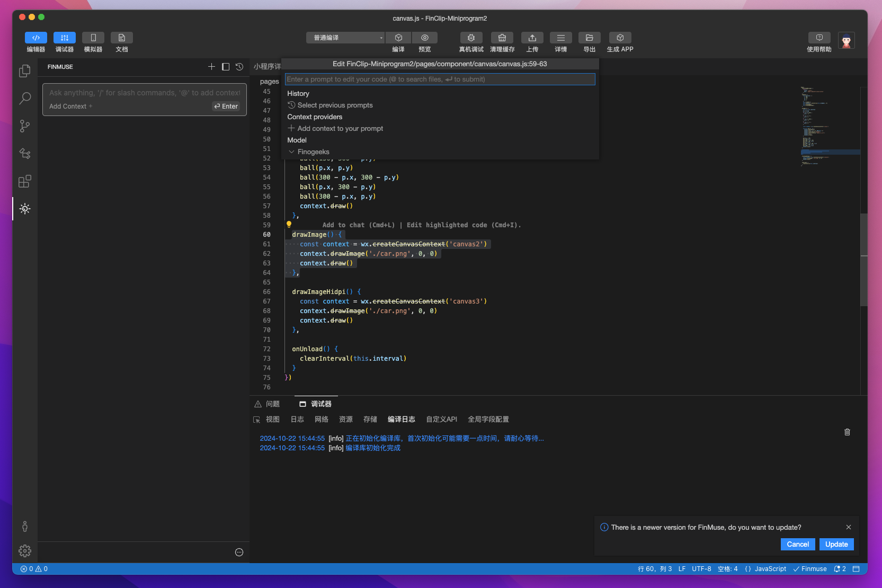Select the JavaScript language mode in status bar
The height and width of the screenshot is (588, 882).
(770, 569)
